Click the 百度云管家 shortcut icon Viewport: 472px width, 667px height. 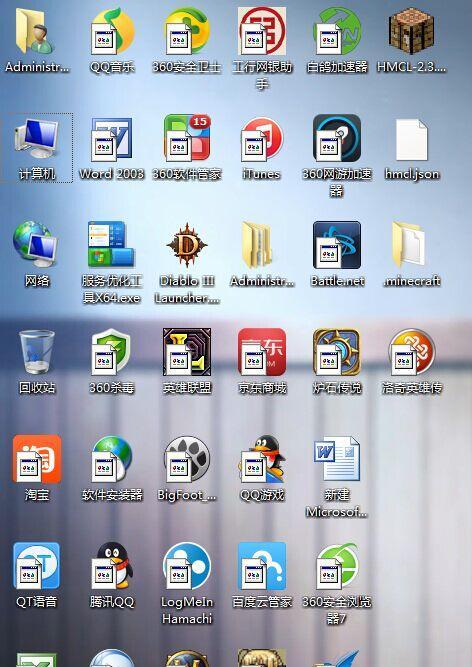click(262, 566)
